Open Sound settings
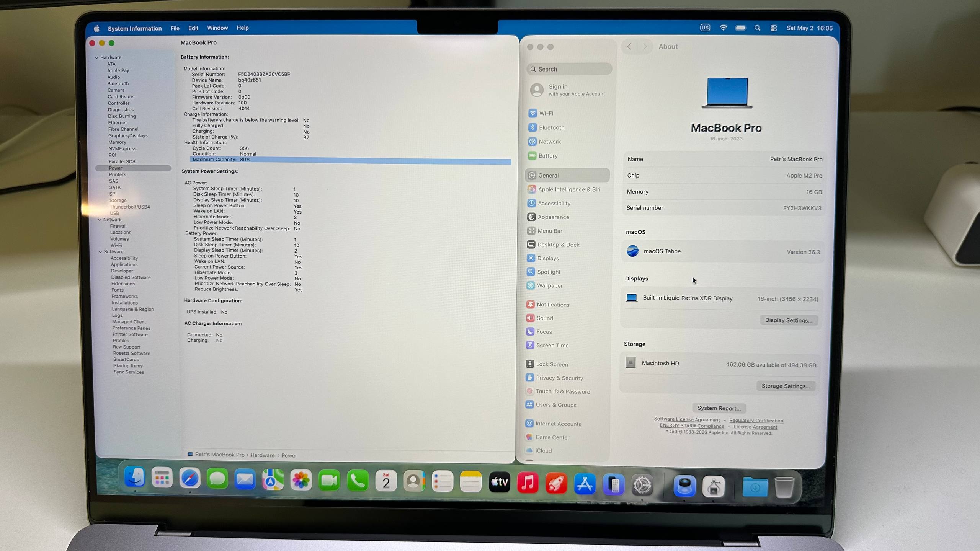 [540, 318]
